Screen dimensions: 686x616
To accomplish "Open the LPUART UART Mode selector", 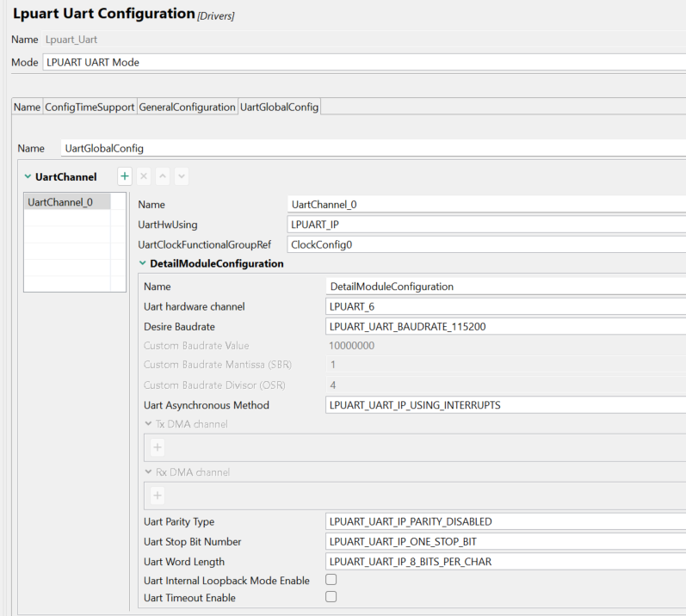I will pyautogui.click(x=363, y=62).
